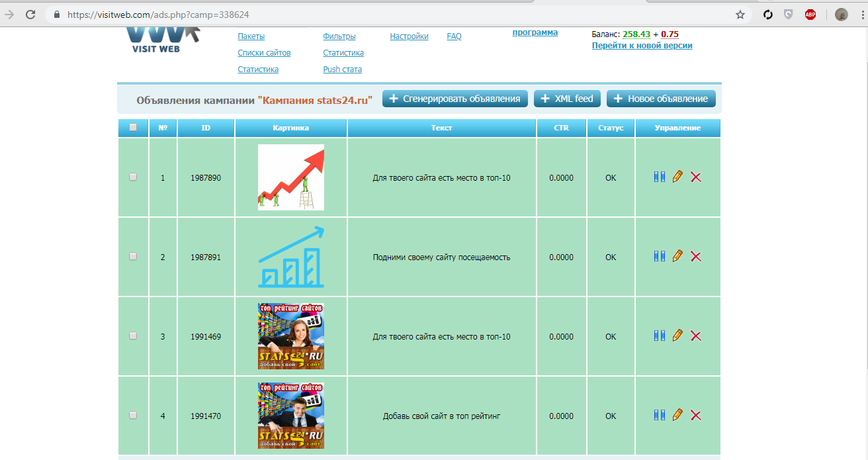The height and width of the screenshot is (460, 868).
Task: Delete ad 1991469 with the red X
Action: [x=695, y=336]
